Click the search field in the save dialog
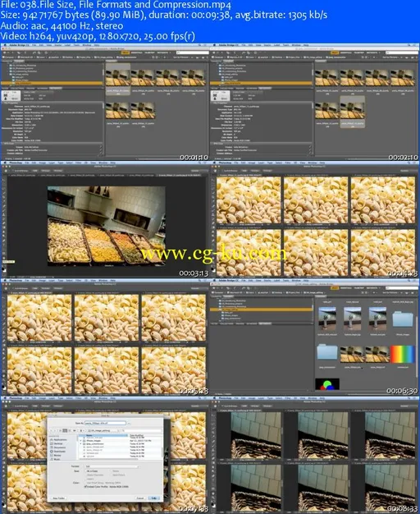Viewport: 420px width, 514px height. pos(142,431)
